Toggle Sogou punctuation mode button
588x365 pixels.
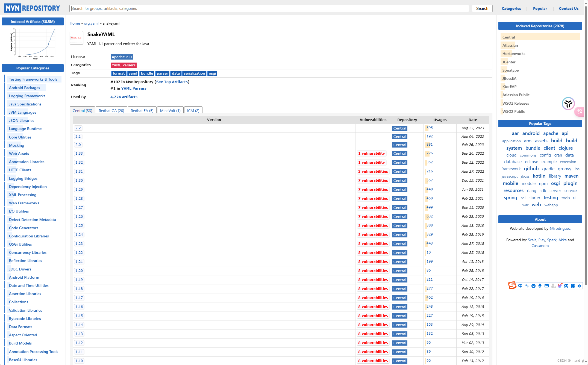coord(527,286)
